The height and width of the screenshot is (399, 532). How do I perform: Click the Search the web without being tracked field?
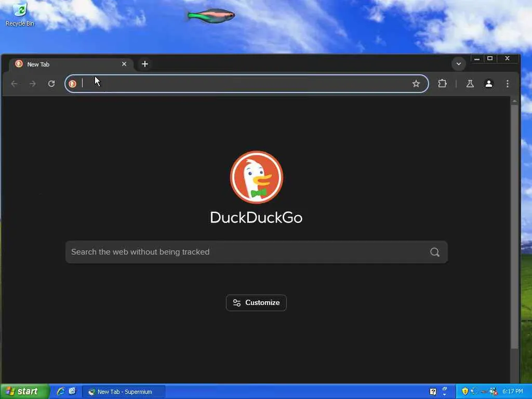tap(256, 252)
